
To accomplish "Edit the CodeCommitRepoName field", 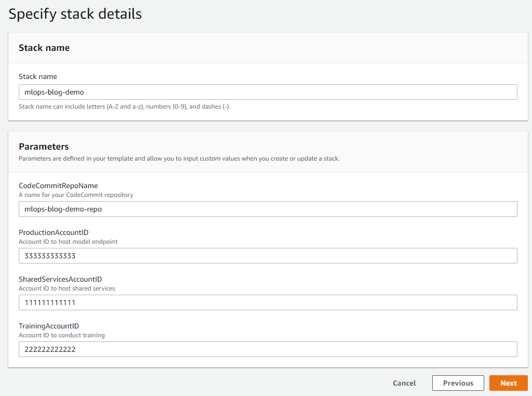I will [268, 209].
